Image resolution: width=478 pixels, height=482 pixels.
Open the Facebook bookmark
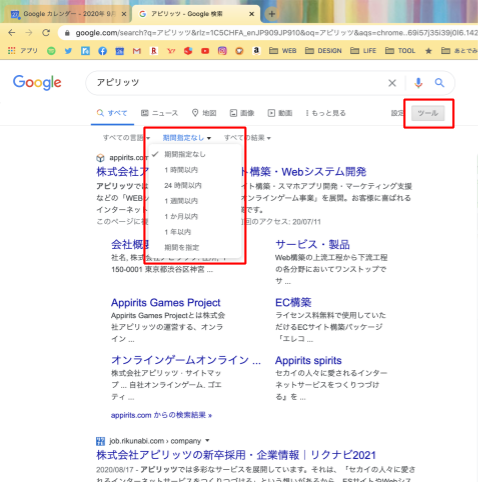[102, 51]
